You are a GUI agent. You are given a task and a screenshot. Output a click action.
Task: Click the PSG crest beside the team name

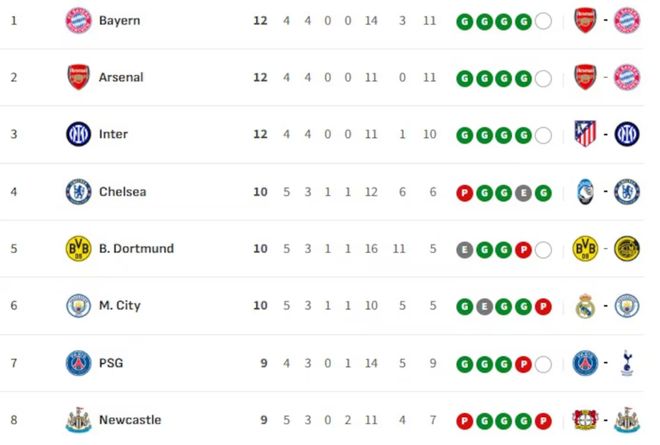tap(78, 363)
